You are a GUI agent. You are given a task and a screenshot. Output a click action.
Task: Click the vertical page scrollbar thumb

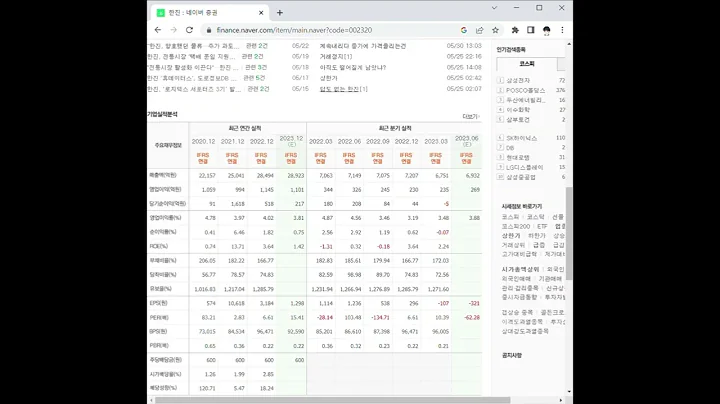tap(569, 233)
